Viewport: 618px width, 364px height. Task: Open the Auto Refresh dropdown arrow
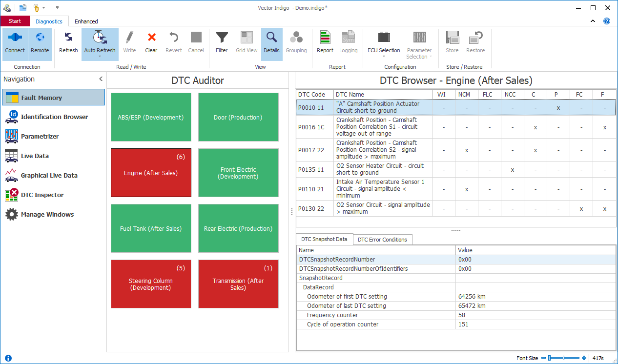(100, 57)
